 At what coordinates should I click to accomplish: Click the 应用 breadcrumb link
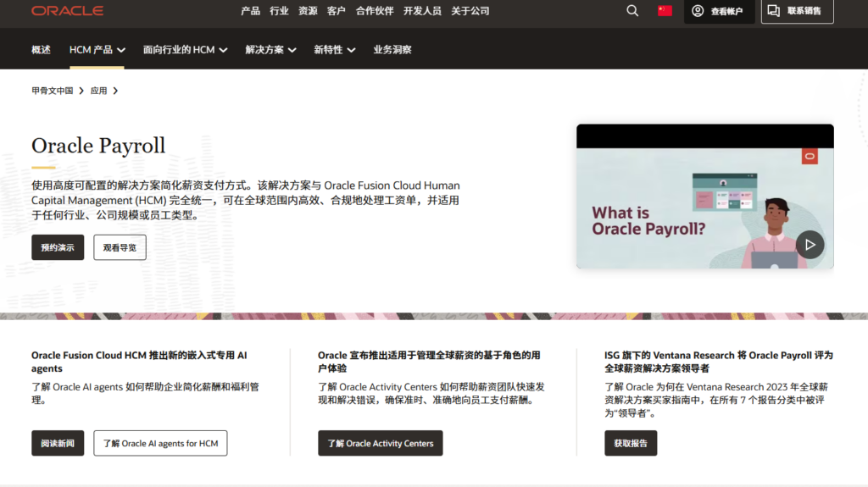(99, 91)
